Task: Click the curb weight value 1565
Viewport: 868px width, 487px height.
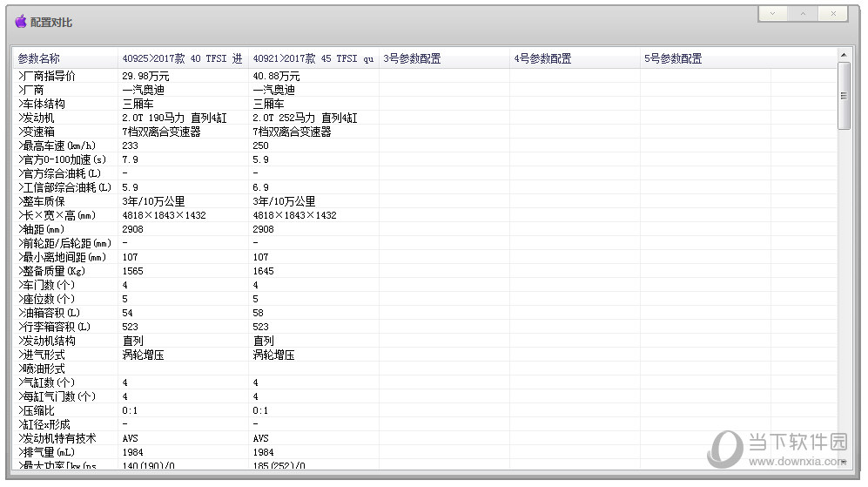Action: point(133,271)
